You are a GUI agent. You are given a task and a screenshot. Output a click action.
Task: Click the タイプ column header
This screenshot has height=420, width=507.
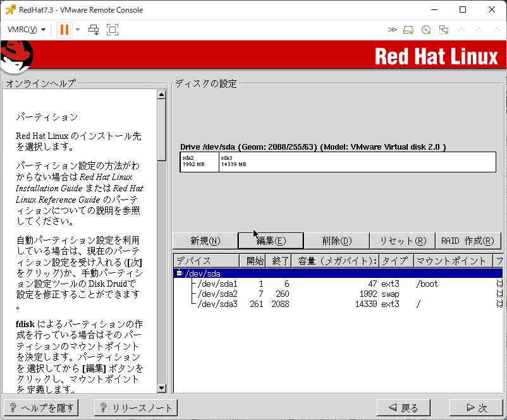[397, 261]
